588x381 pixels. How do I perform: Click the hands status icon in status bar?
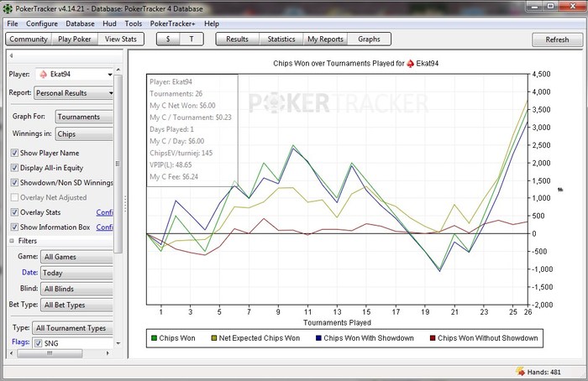coord(520,371)
